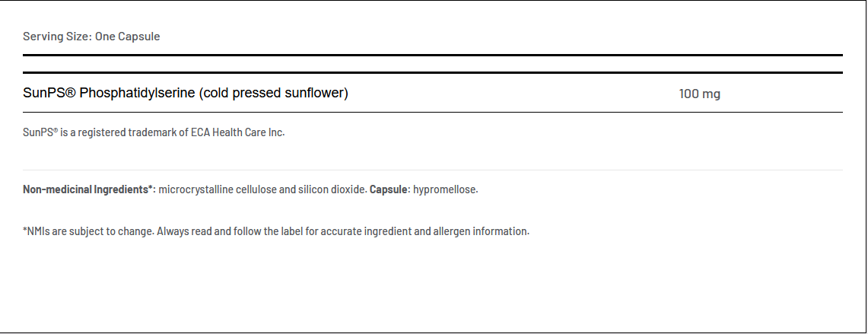The width and height of the screenshot is (868, 334).
Task: Click SunPS® at the start of trademark note
Action: tap(40, 132)
